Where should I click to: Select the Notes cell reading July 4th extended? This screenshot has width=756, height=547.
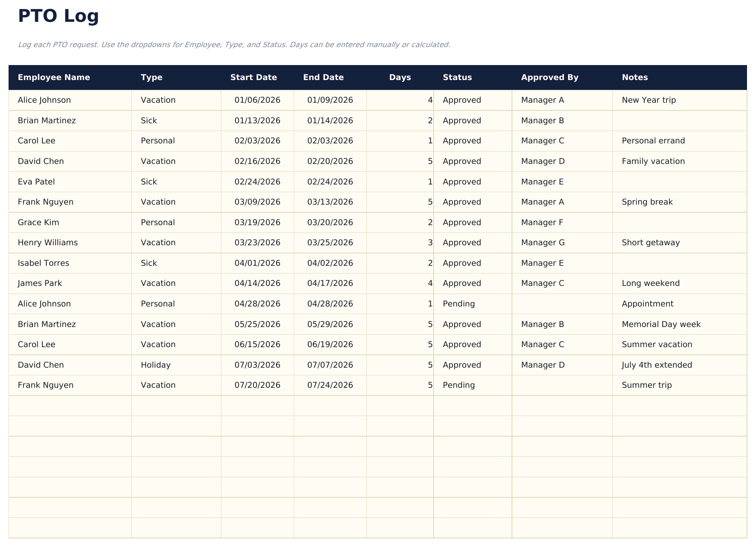point(657,365)
